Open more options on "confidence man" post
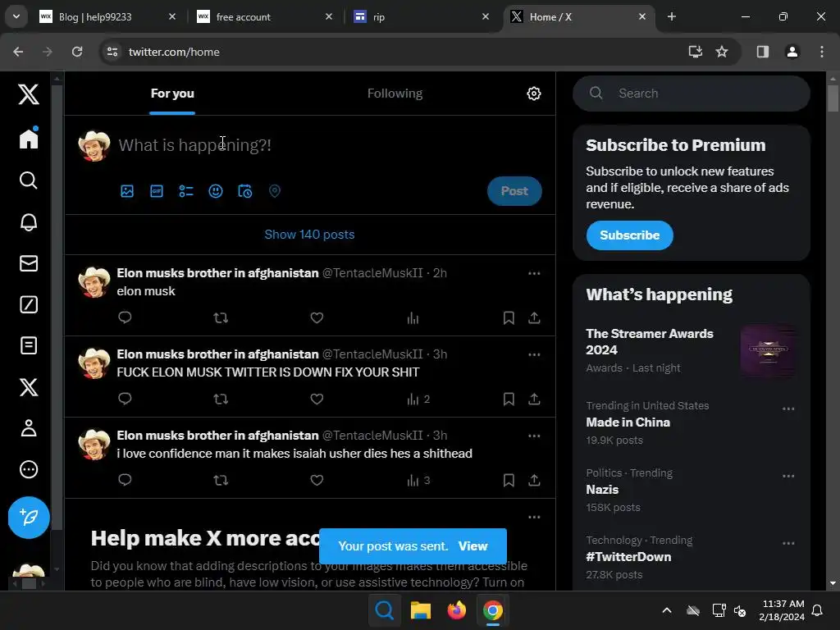 (x=534, y=436)
